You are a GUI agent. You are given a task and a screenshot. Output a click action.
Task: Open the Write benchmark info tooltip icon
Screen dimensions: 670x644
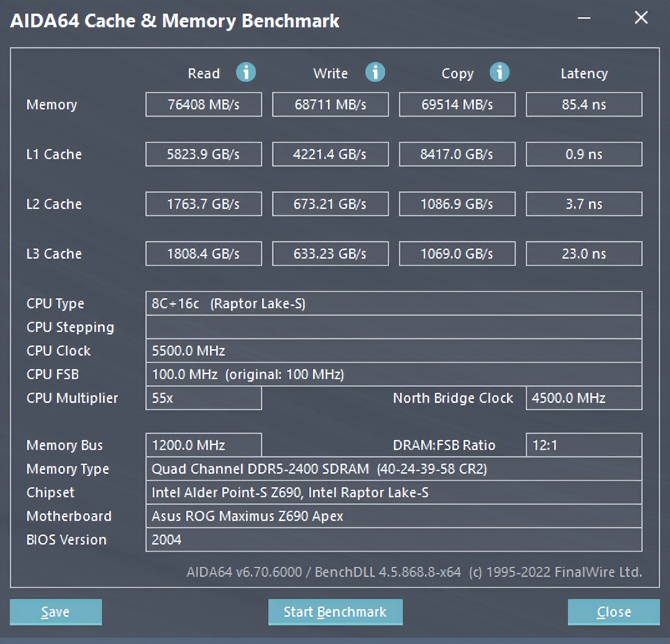pos(375,73)
